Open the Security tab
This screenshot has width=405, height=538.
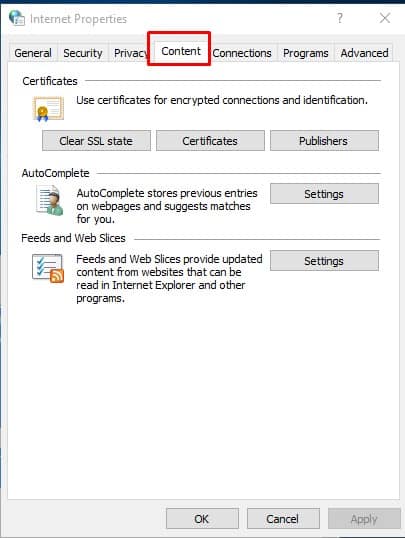coord(83,53)
